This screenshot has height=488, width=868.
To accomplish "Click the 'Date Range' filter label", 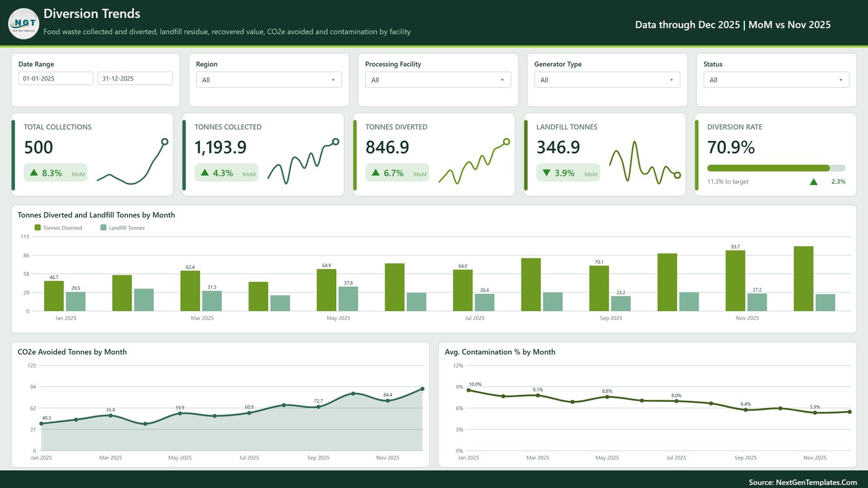I will pos(36,64).
